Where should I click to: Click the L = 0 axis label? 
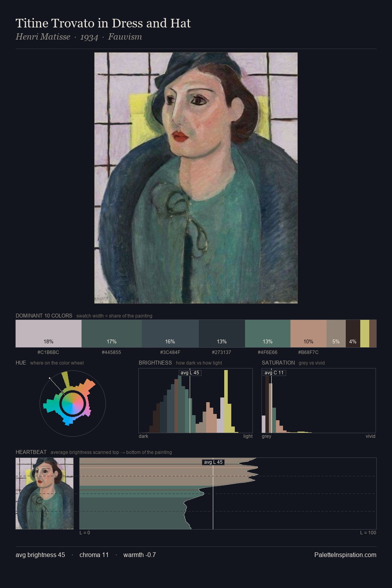85,533
